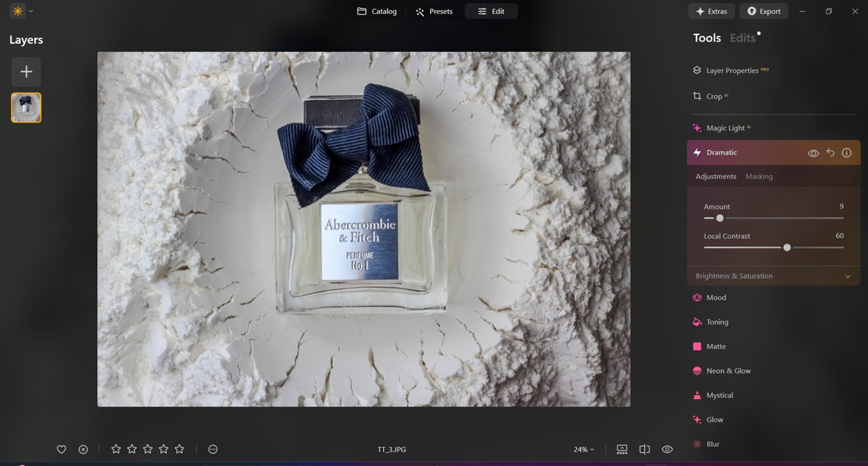Screen dimensions: 868x466
Task: Click the before/after comparison eye icon
Action: click(667, 449)
